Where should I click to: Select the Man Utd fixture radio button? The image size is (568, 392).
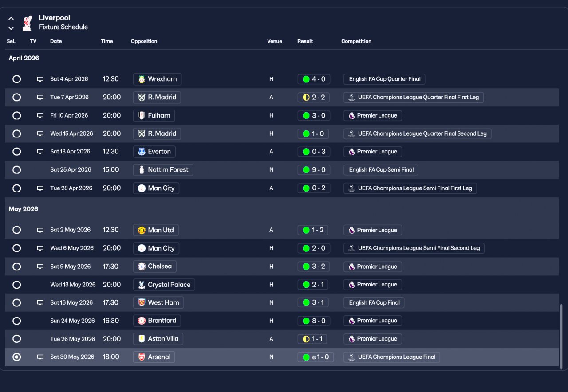[16, 230]
